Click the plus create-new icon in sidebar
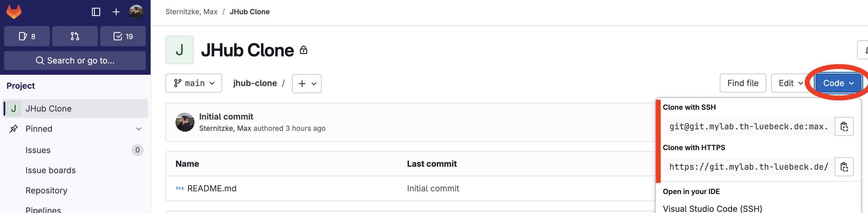Viewport: 868px width, 213px height. pos(116,12)
